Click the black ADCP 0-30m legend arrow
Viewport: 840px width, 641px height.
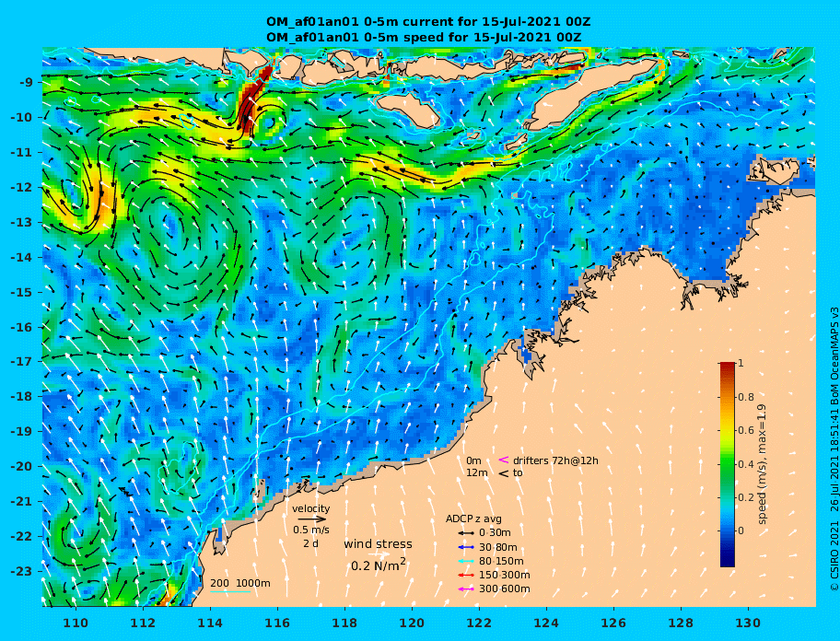tap(467, 533)
